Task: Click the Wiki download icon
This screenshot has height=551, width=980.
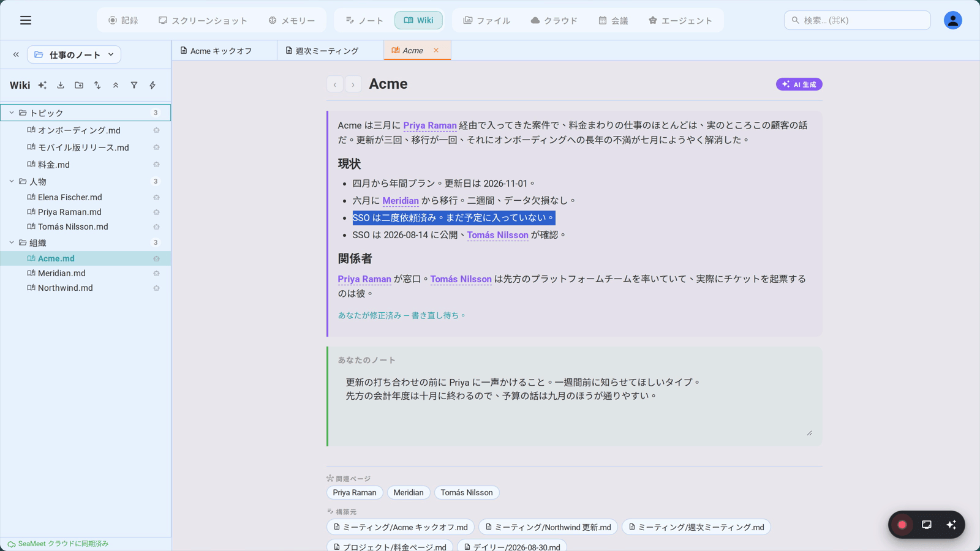Action: [61, 85]
